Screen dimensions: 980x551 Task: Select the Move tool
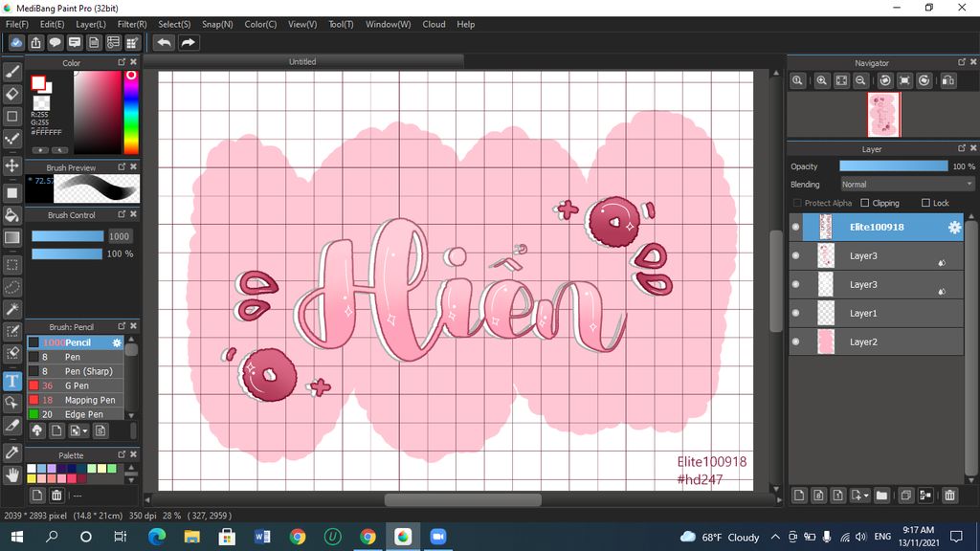point(11,165)
